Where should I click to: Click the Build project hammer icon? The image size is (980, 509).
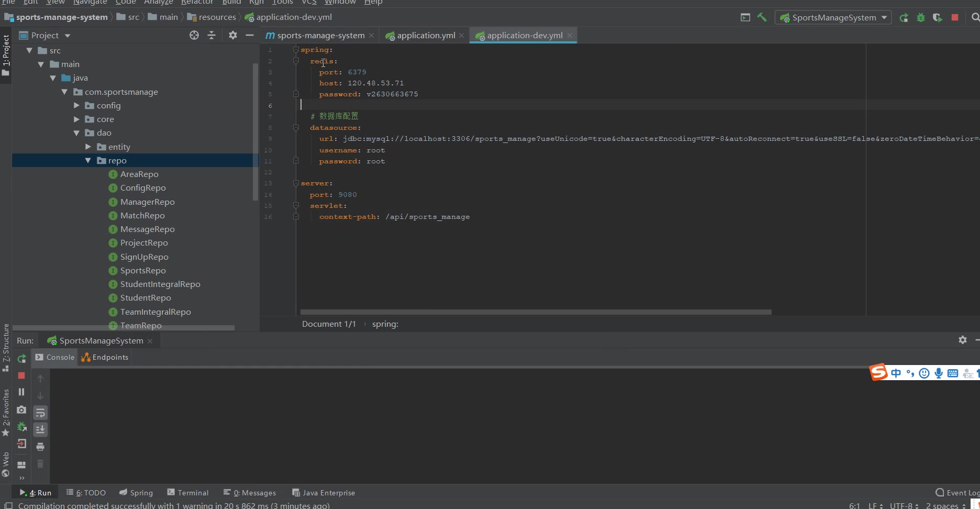(762, 17)
